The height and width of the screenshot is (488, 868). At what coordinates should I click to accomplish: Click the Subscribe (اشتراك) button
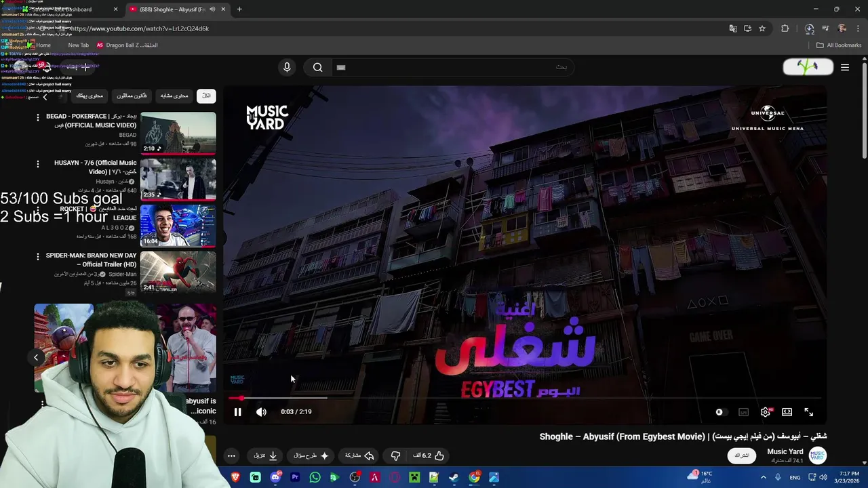tap(742, 455)
